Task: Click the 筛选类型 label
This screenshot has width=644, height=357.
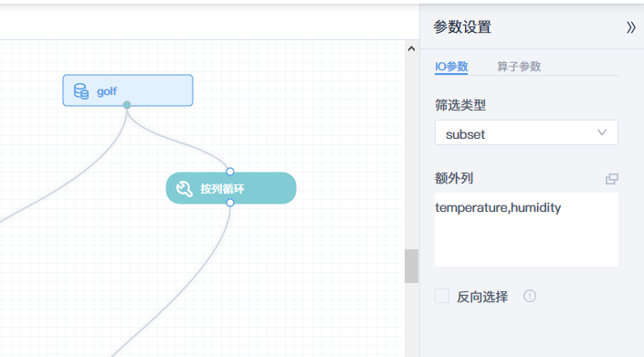Action: pos(460,106)
